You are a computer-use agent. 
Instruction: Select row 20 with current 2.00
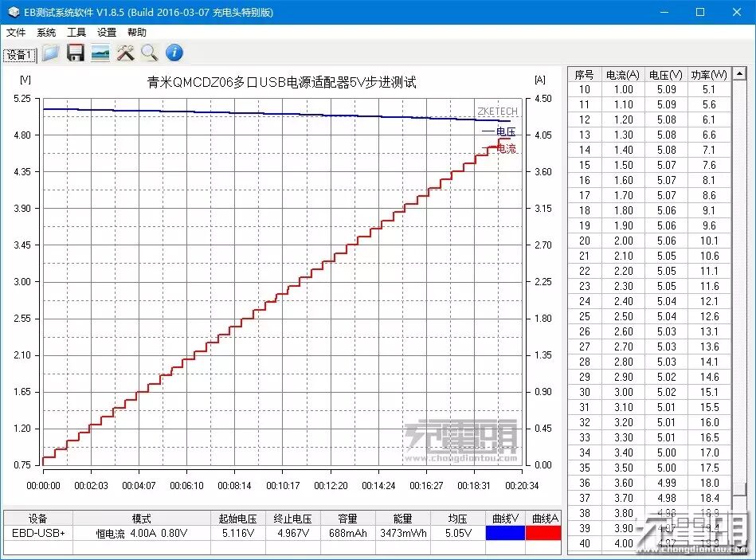tap(649, 241)
